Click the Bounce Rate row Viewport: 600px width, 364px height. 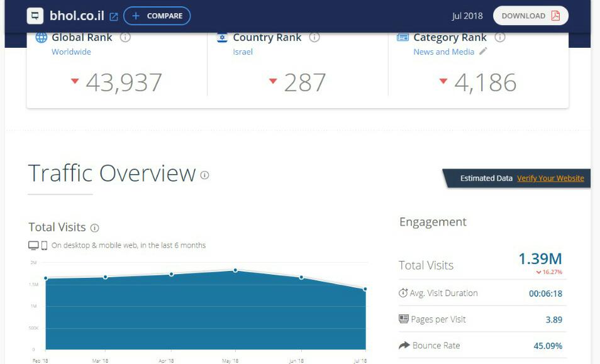coord(482,345)
